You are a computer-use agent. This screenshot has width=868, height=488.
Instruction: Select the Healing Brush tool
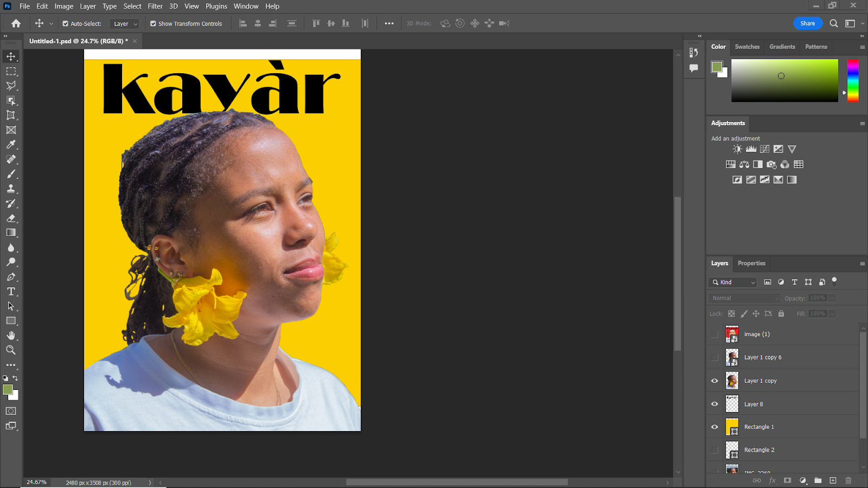(x=11, y=159)
